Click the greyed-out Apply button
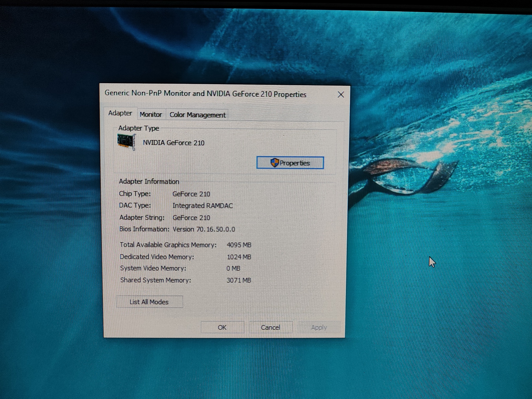Viewport: 532px width, 399px height. [x=319, y=327]
